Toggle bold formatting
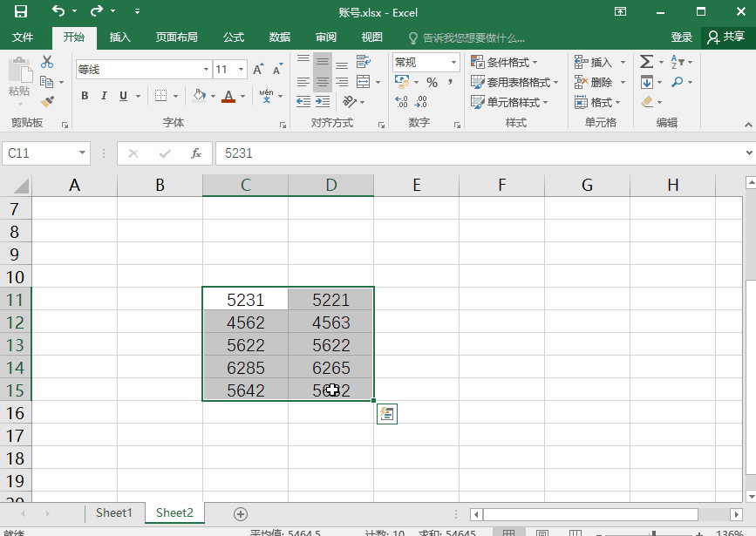 coord(85,96)
